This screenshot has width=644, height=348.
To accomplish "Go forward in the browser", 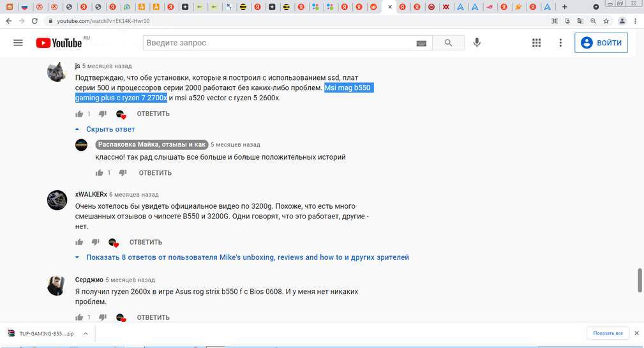I will coord(22,21).
